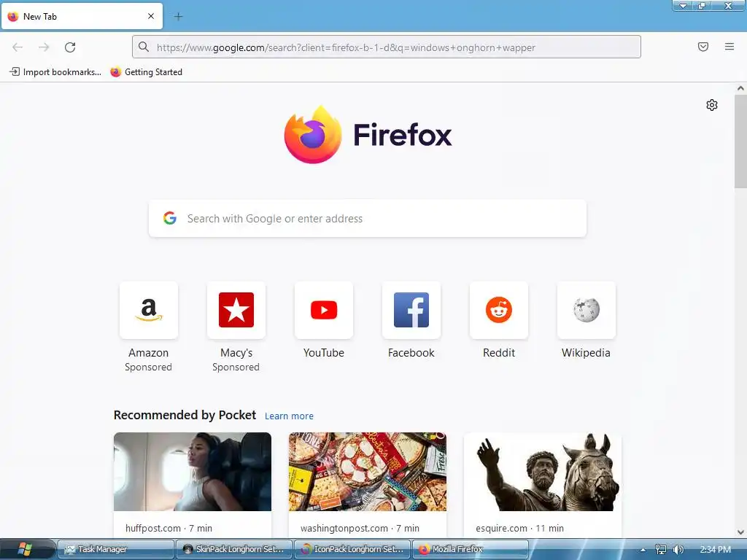Viewport: 747px width, 560px height.
Task: Open the Windows Start button
Action: click(x=24, y=548)
